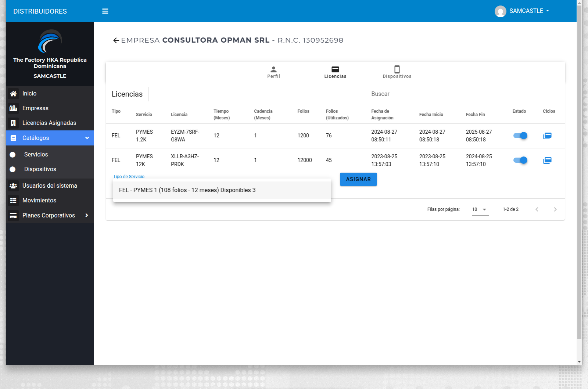Collapse the Catálogos menu chevron
Image resolution: width=588 pixels, height=389 pixels.
87,138
